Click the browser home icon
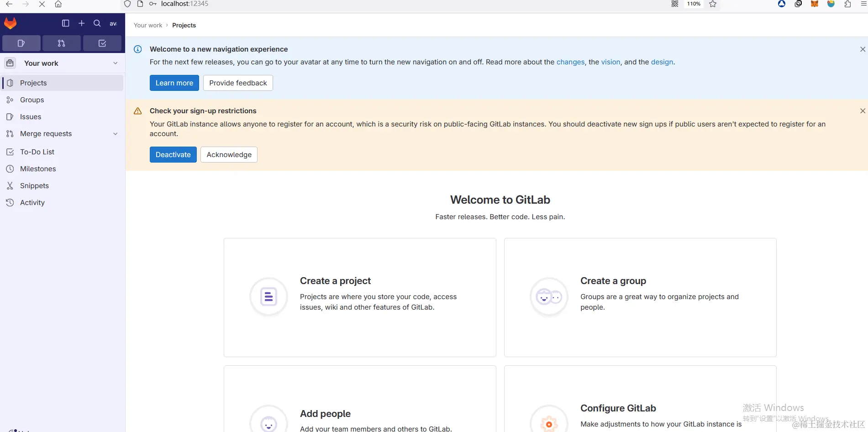 tap(58, 4)
